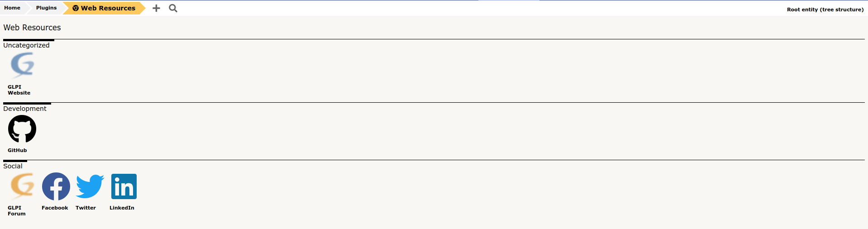Go to Home breadcrumb

(12, 8)
